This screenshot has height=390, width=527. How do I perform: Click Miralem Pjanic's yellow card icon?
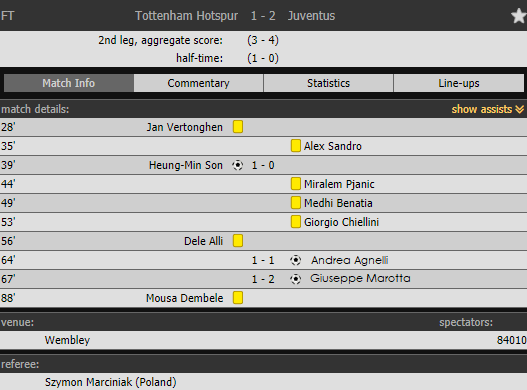coord(296,184)
